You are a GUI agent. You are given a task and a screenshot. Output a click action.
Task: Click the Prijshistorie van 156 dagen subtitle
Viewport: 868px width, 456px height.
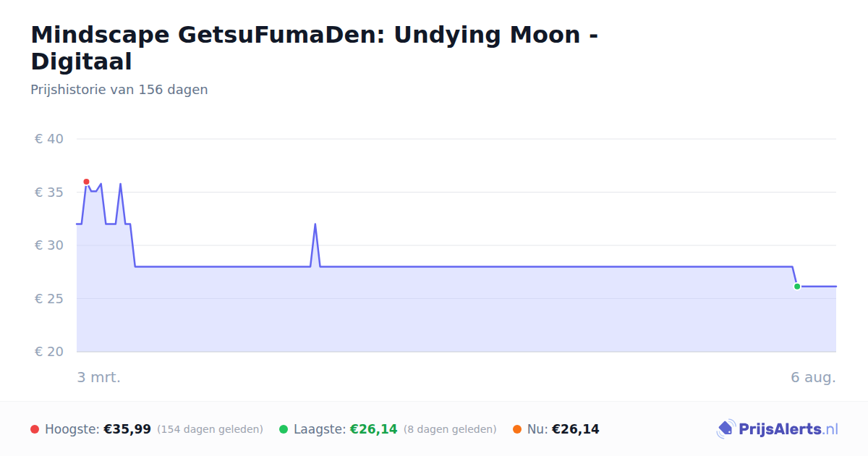(x=119, y=90)
